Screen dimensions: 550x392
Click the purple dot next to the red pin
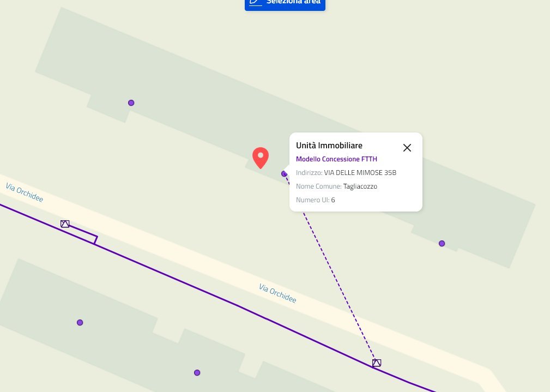coord(284,174)
